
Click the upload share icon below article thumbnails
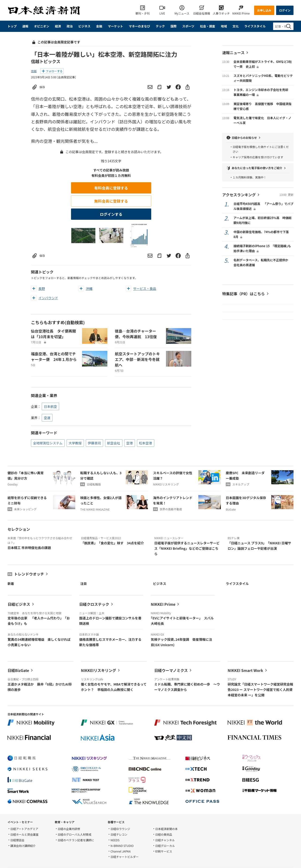tap(188, 256)
